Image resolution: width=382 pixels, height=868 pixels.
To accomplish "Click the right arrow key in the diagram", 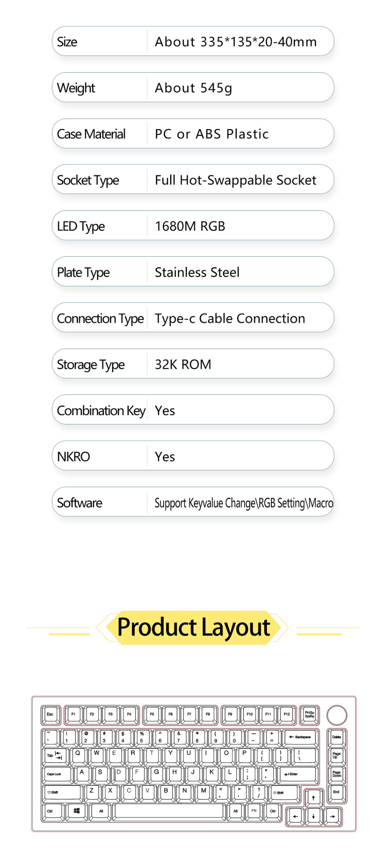I will [332, 816].
